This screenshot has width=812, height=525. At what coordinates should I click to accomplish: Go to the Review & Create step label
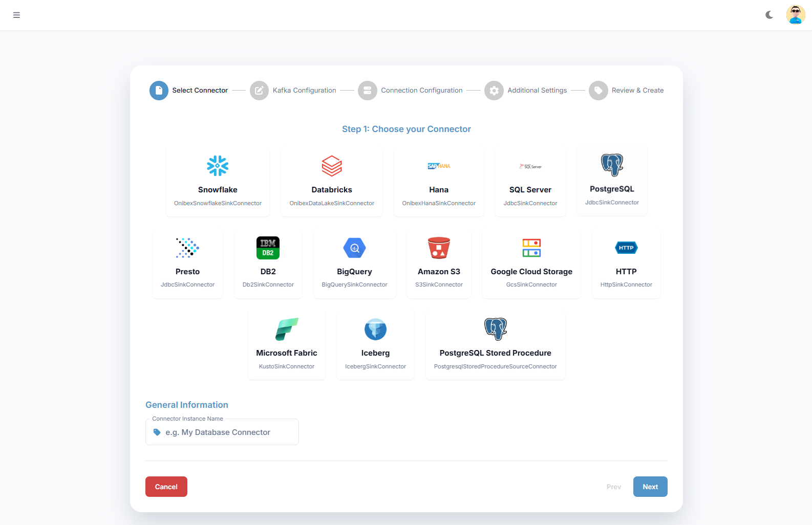(637, 91)
